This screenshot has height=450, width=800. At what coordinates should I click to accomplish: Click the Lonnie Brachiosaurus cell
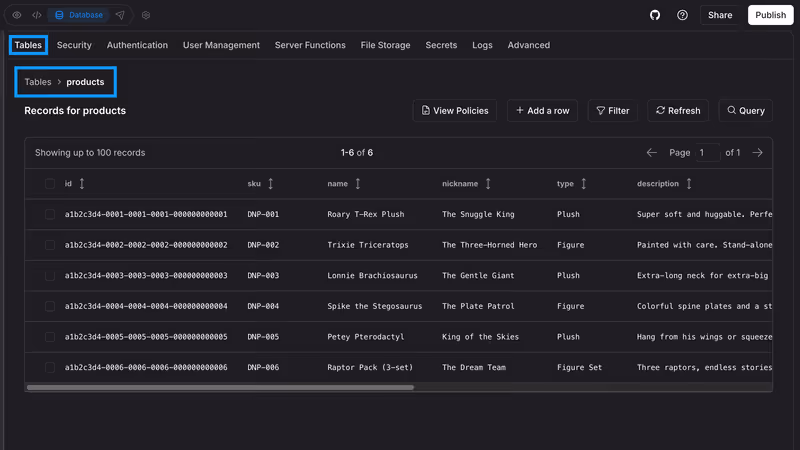tap(372, 276)
